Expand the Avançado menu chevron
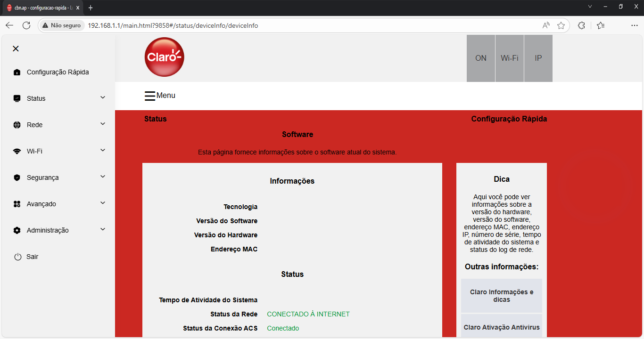 tap(103, 203)
